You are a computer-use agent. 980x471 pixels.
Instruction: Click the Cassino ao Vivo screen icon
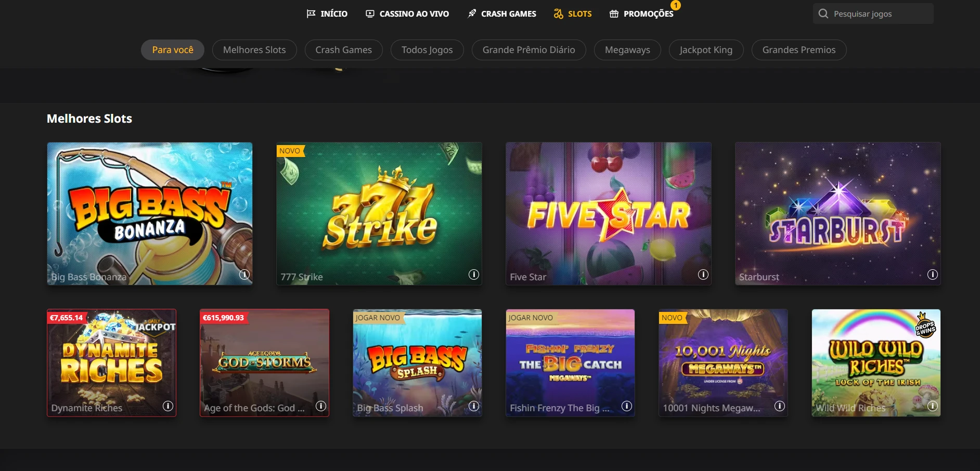pyautogui.click(x=370, y=14)
